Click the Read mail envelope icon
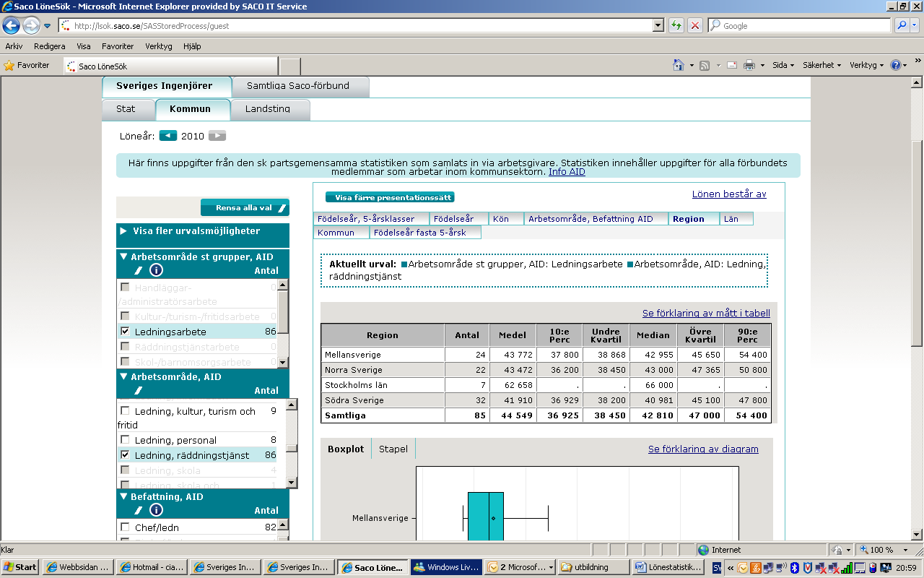 click(732, 65)
